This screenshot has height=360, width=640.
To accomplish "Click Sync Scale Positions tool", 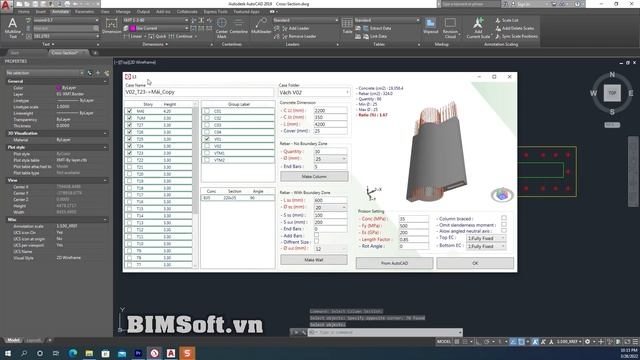I will [x=516, y=36].
